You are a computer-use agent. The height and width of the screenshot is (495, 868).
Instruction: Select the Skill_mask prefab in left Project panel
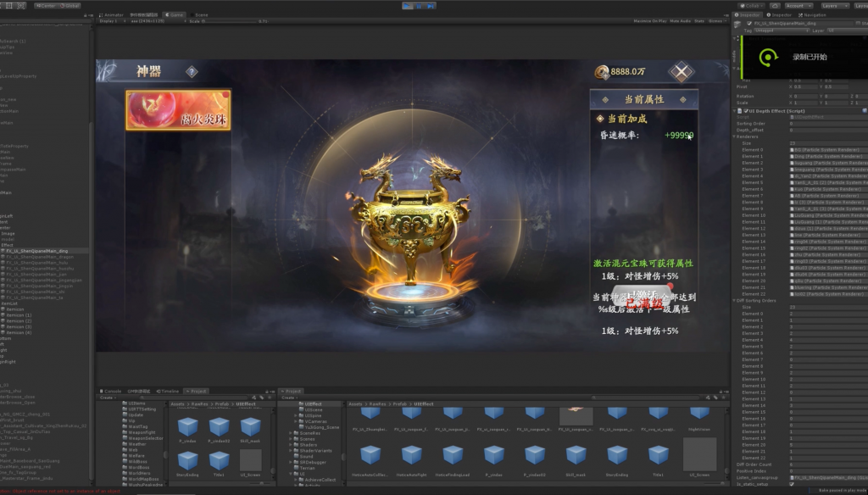pyautogui.click(x=250, y=431)
